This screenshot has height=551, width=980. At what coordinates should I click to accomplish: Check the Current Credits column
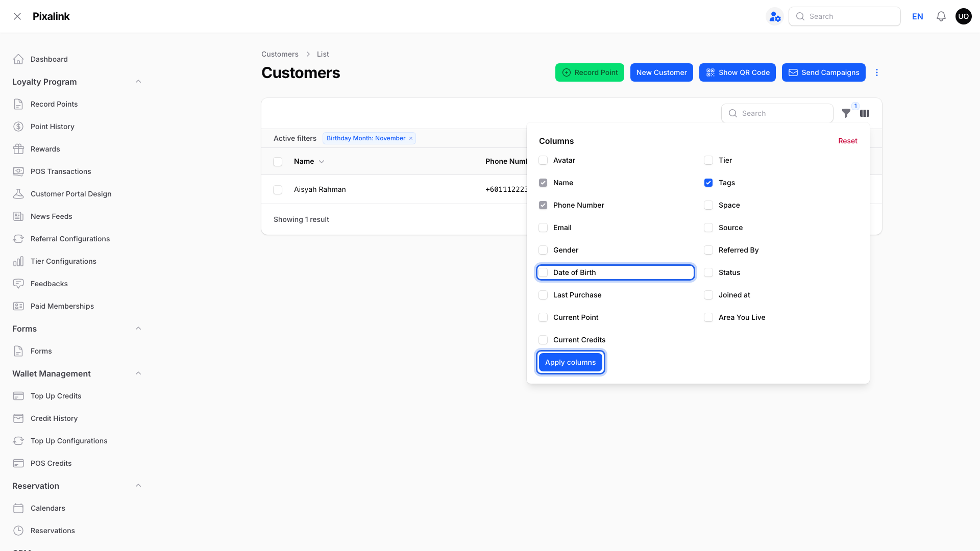click(x=543, y=340)
